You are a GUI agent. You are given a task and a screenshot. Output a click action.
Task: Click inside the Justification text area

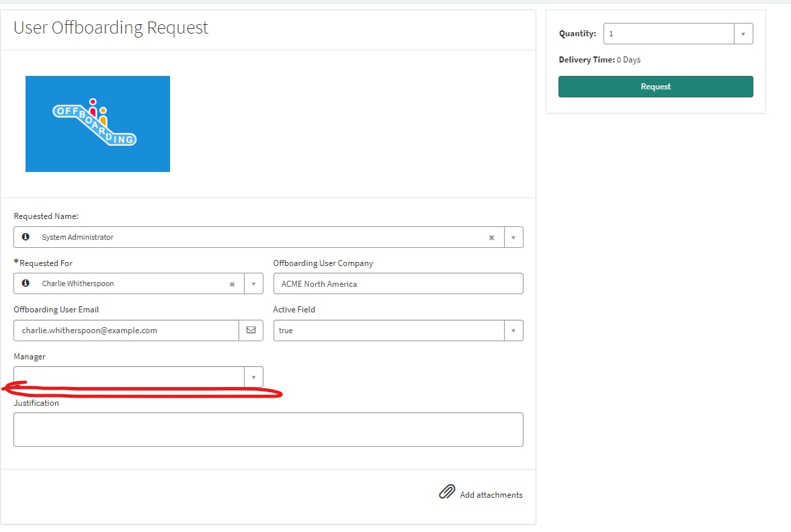pyautogui.click(x=268, y=430)
